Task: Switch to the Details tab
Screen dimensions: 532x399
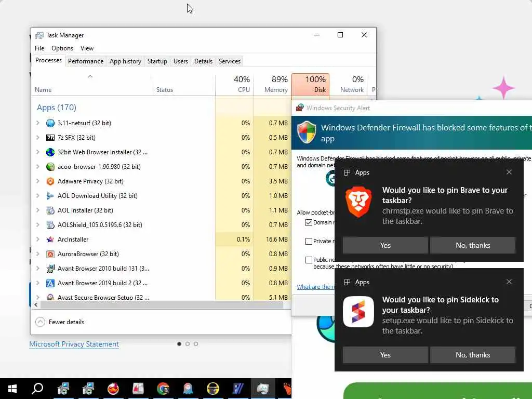Action: coord(203,61)
